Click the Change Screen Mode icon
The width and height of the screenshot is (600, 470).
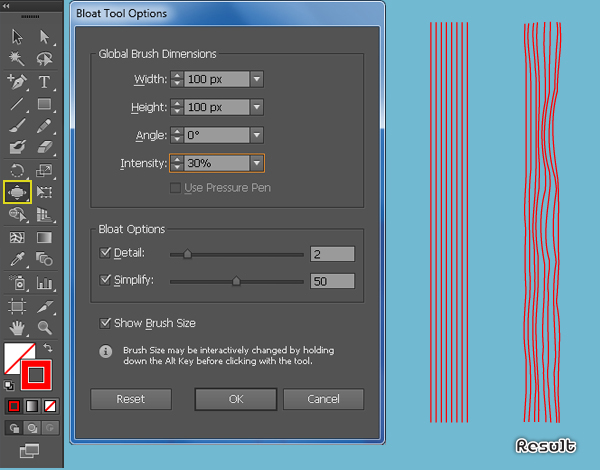coord(29,451)
